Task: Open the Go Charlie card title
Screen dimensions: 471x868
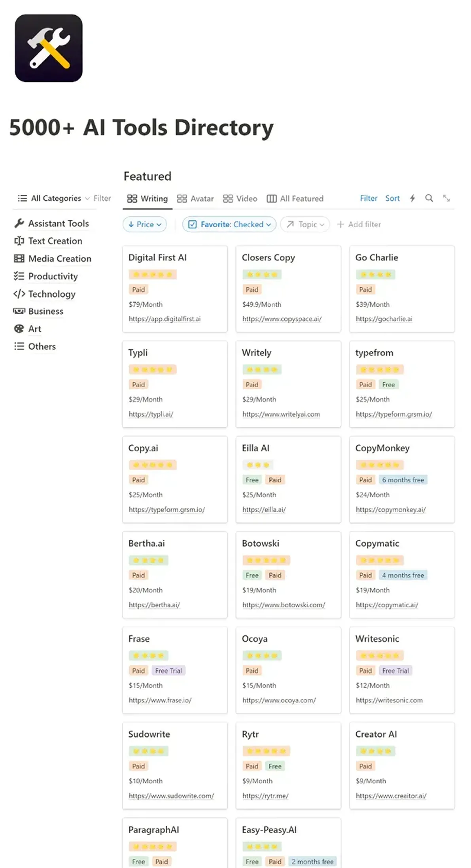Action: click(x=376, y=257)
